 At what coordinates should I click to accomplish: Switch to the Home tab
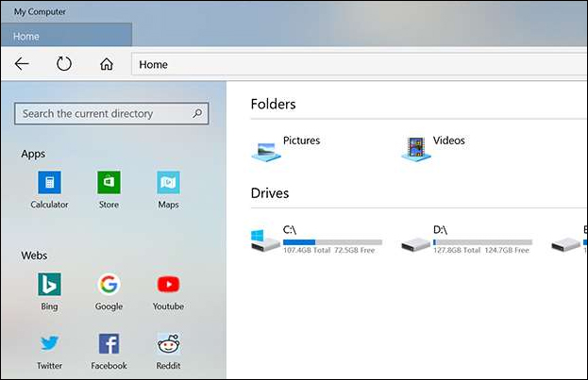[66, 36]
